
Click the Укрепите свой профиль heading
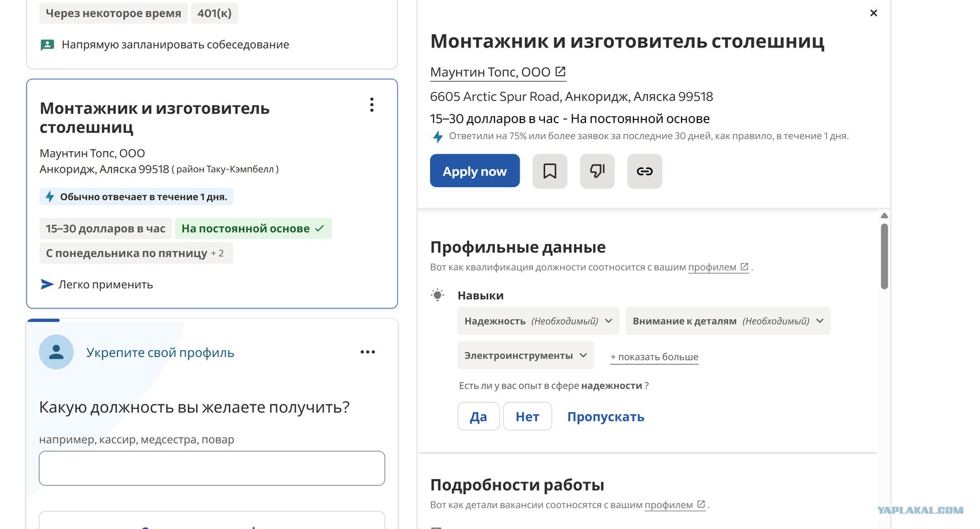(160, 353)
